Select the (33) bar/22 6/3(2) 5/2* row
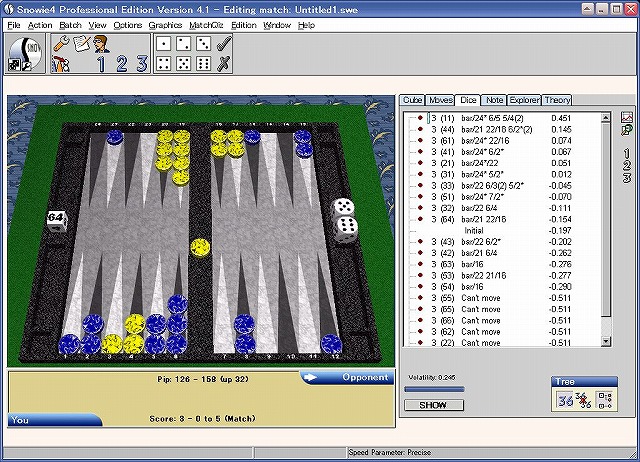640x462 pixels. (x=500, y=186)
